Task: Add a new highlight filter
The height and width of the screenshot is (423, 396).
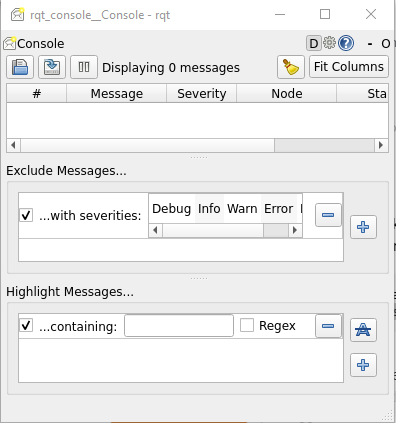Action: tap(363, 365)
